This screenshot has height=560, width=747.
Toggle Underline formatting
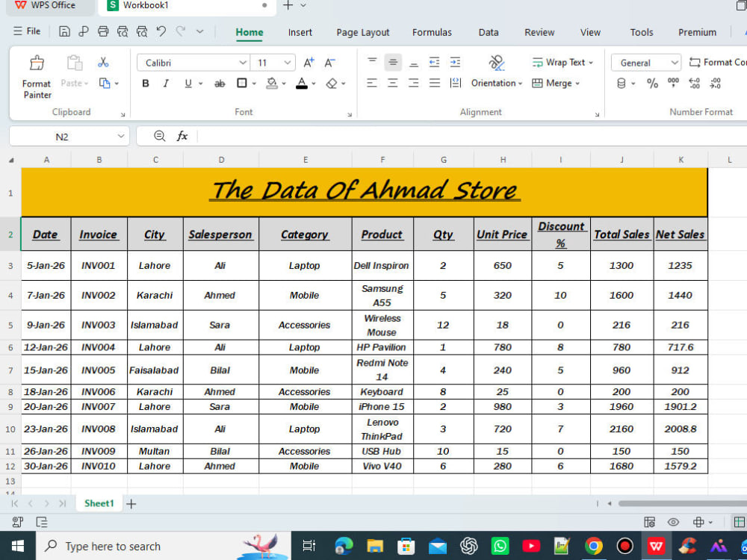coord(188,84)
